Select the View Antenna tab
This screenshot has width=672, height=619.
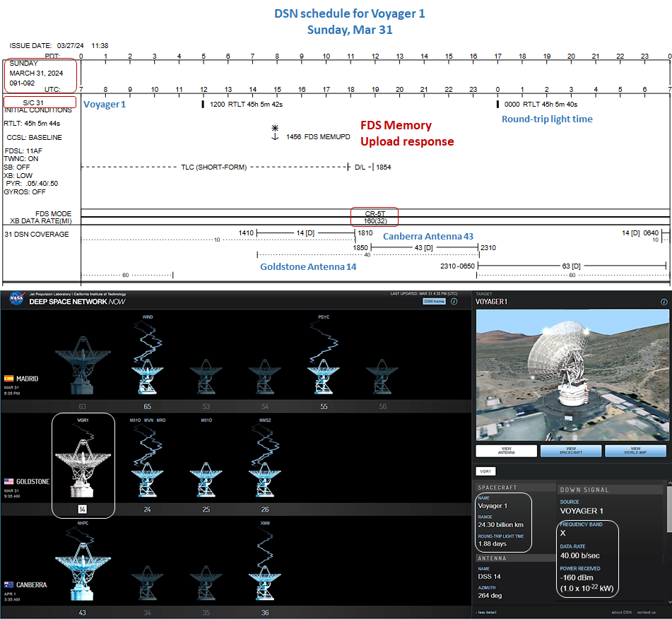pos(505,451)
